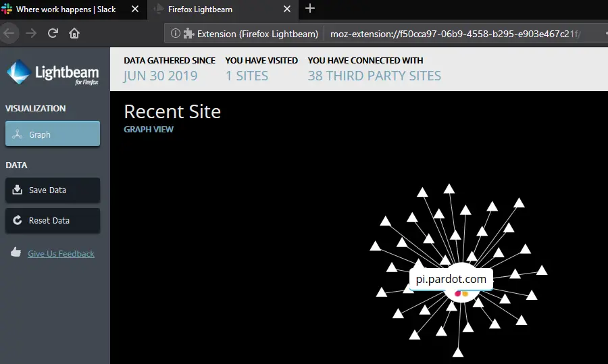Click the '38 THIRD PARTY SITES' text
The image size is (608, 364).
(374, 76)
